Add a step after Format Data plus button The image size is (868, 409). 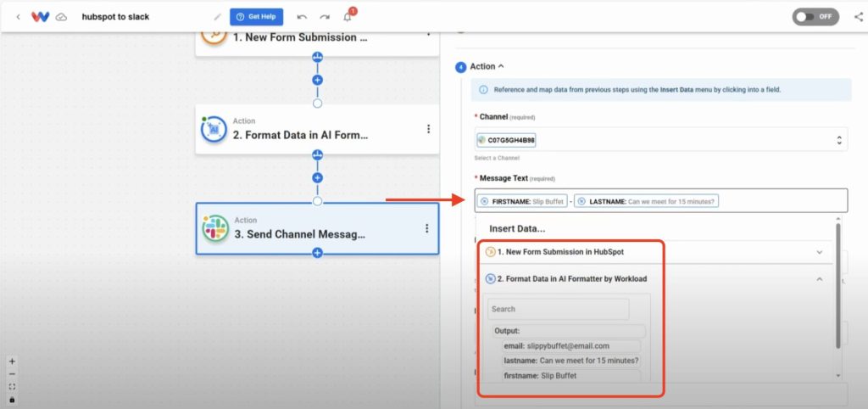point(317,178)
